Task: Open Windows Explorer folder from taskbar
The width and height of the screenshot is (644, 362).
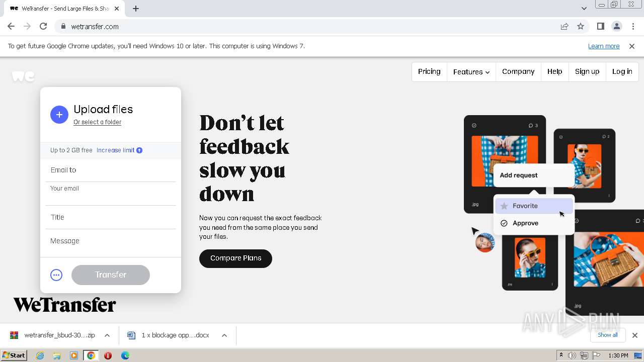Action: click(x=57, y=355)
